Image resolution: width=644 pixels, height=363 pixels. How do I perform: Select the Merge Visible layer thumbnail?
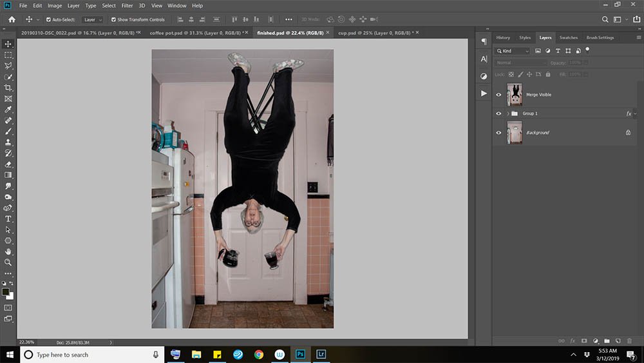[x=514, y=95]
